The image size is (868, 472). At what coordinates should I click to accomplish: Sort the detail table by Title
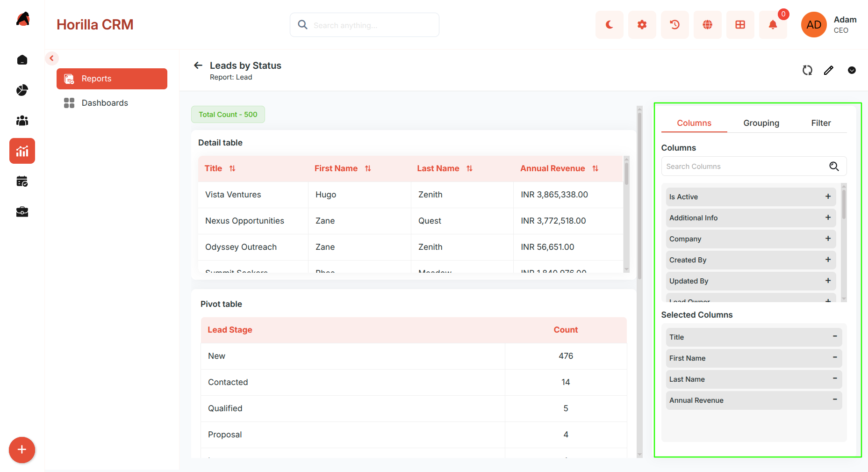point(232,168)
